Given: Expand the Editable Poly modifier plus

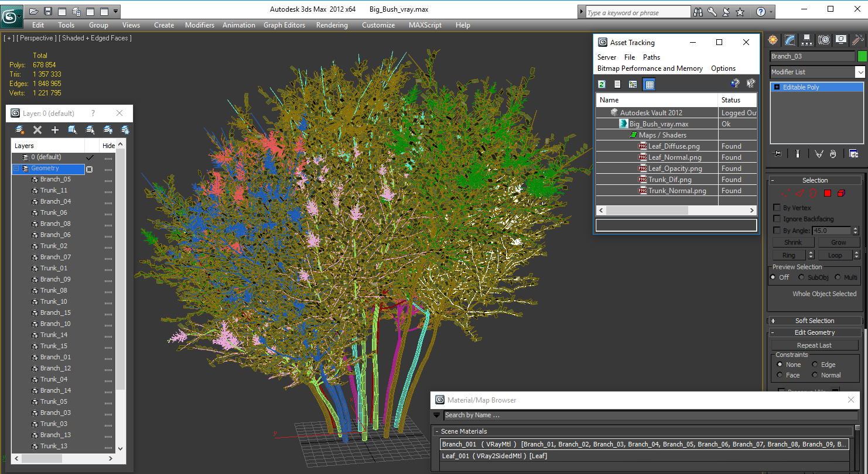Looking at the screenshot, I should tap(777, 87).
